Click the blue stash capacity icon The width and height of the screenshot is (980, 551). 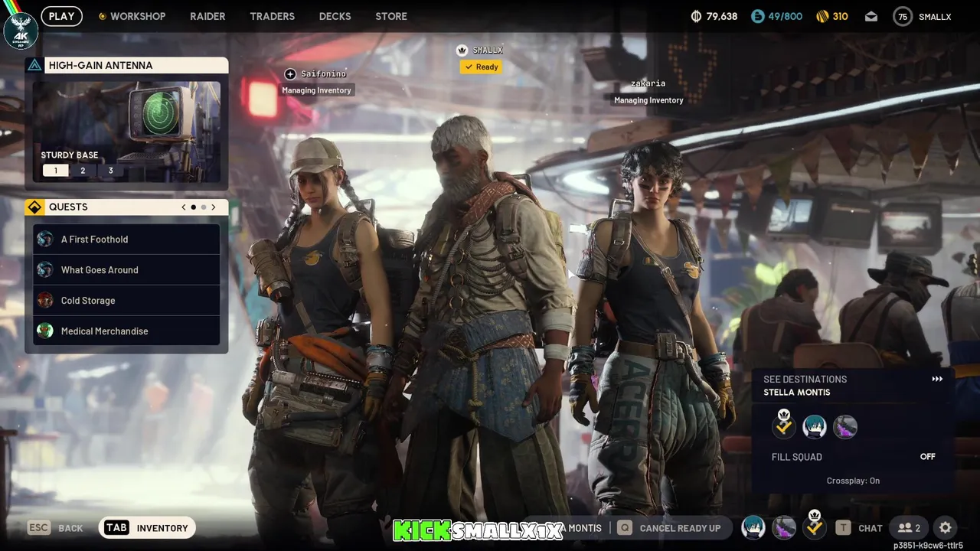[x=758, y=16]
